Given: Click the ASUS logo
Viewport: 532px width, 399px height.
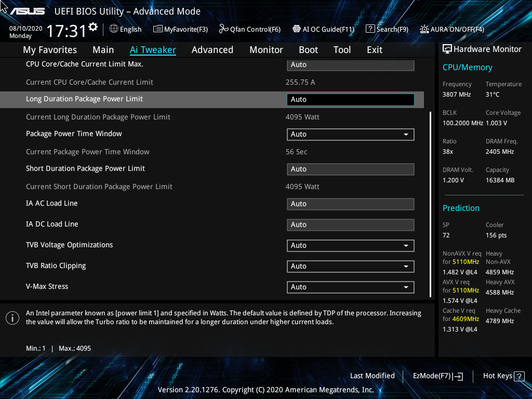Looking at the screenshot, I should [x=27, y=11].
